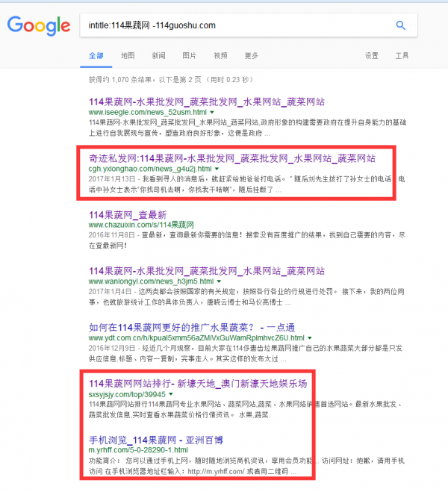Click the m.yrhff.com/5-0-28290-1.html URL text

(138, 450)
